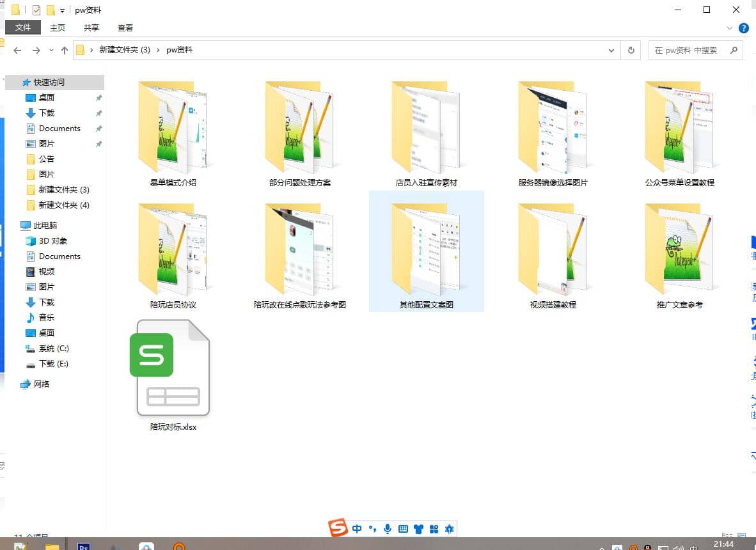Toggle punctuation mode in Sogou toolbar
This screenshot has width=756, height=550.
pos(372,529)
